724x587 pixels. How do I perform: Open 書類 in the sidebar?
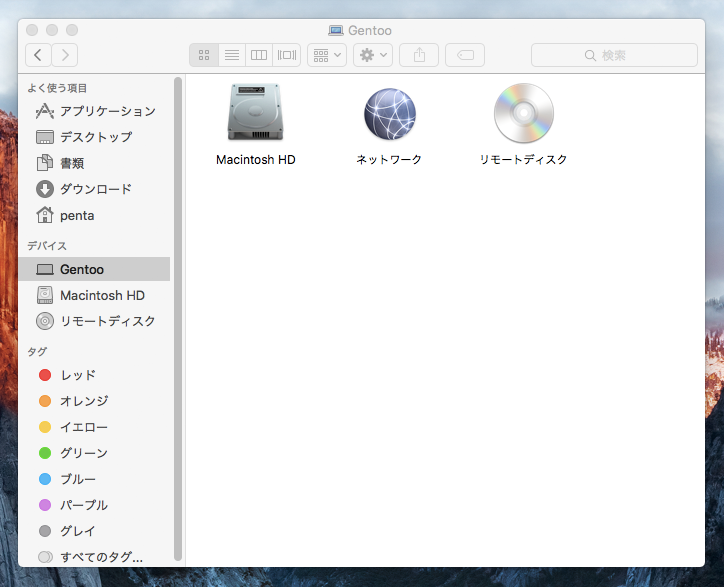(96, 163)
